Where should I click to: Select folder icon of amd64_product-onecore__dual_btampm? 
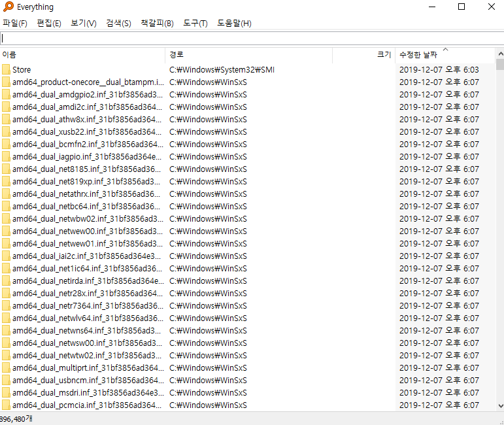click(x=6, y=82)
